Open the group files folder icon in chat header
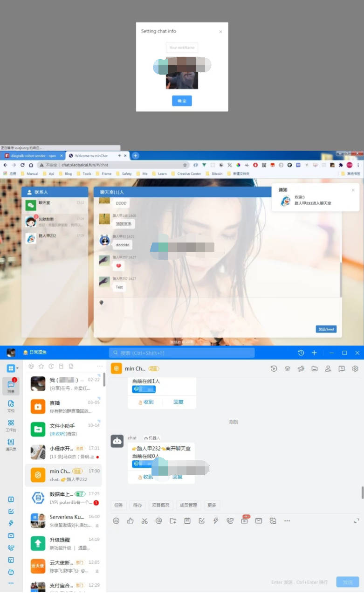364x596 pixels. (315, 368)
